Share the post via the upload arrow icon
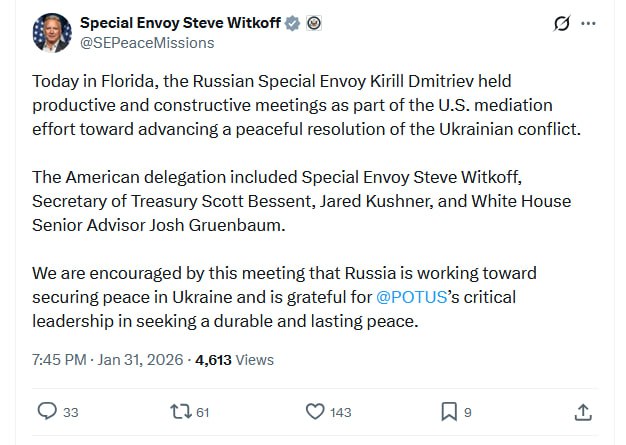Viewport: 626px width, 445px height. [584, 411]
